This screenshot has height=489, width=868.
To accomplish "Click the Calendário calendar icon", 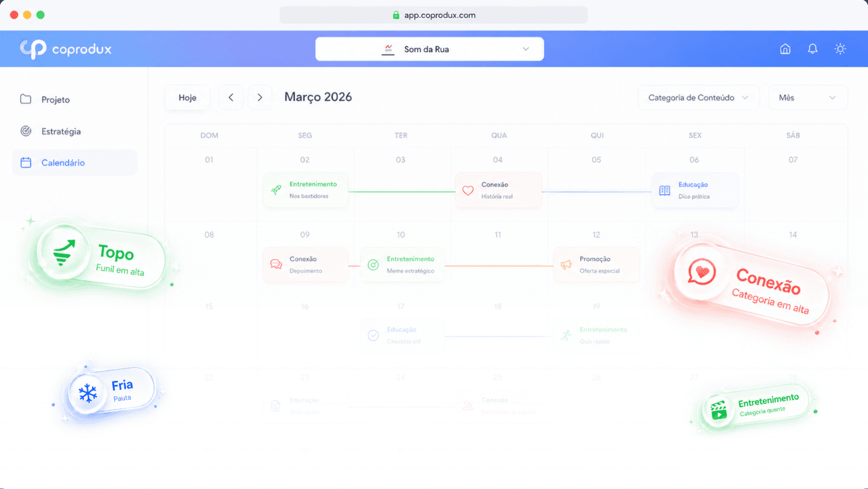I will click(x=26, y=163).
